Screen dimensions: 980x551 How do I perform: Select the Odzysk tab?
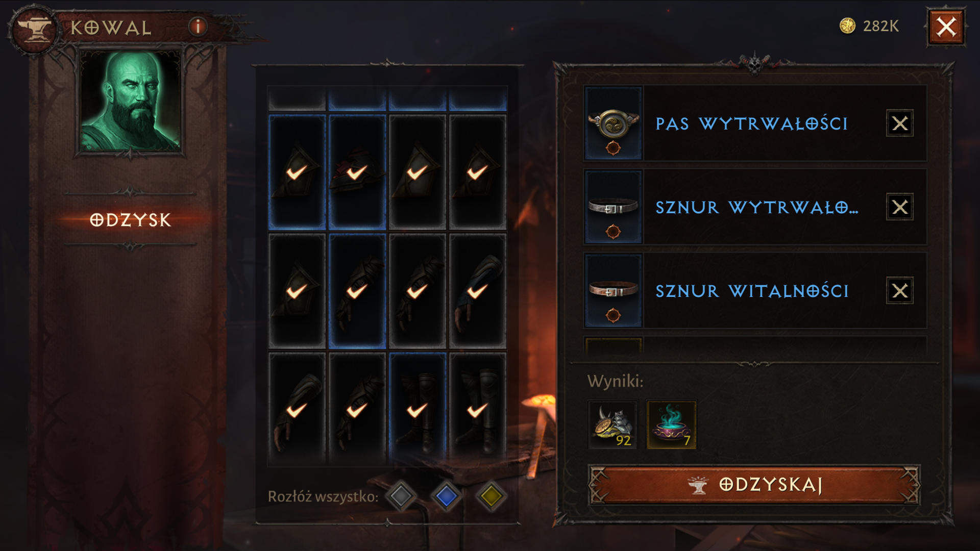point(130,220)
